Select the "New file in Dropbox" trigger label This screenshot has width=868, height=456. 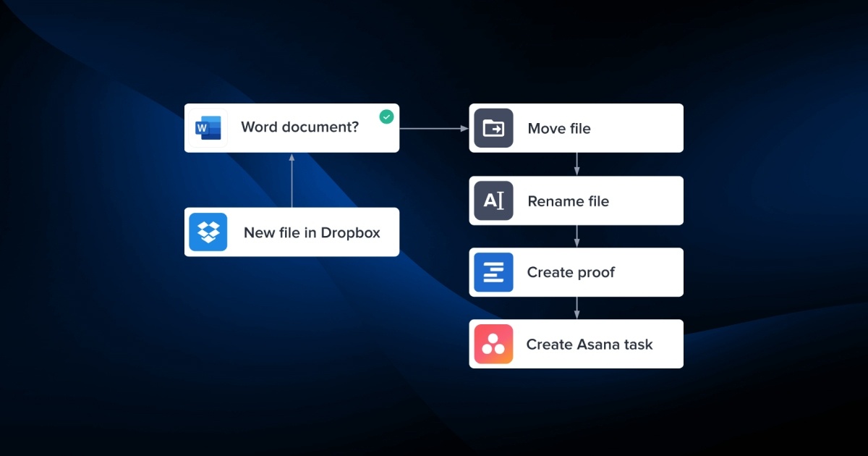pos(312,232)
